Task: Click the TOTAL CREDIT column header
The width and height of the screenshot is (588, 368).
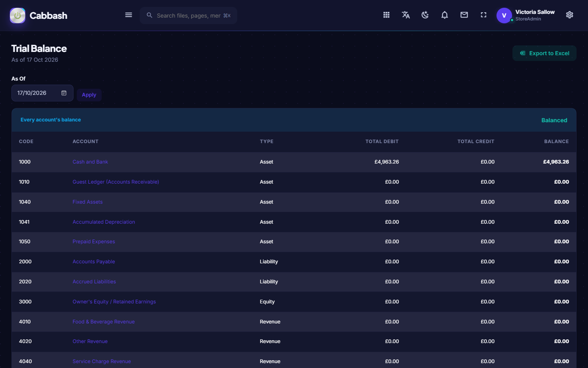Action: 476,141
